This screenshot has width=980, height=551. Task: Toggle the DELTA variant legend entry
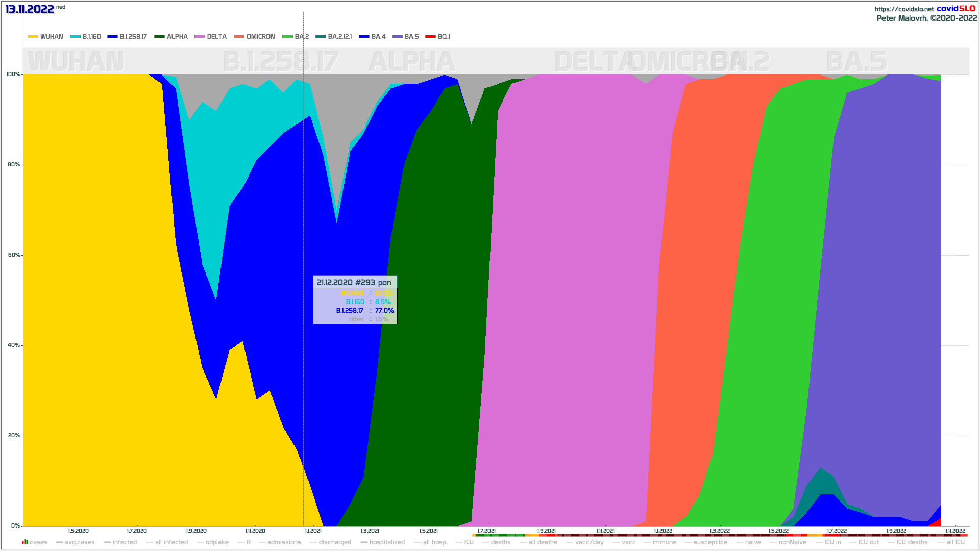coord(216,37)
